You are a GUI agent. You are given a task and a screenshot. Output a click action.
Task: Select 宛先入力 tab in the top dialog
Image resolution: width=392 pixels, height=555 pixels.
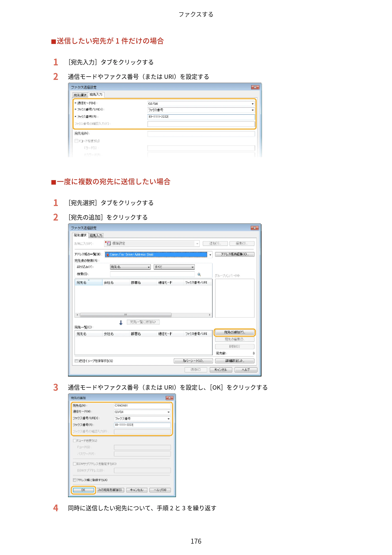coord(96,95)
